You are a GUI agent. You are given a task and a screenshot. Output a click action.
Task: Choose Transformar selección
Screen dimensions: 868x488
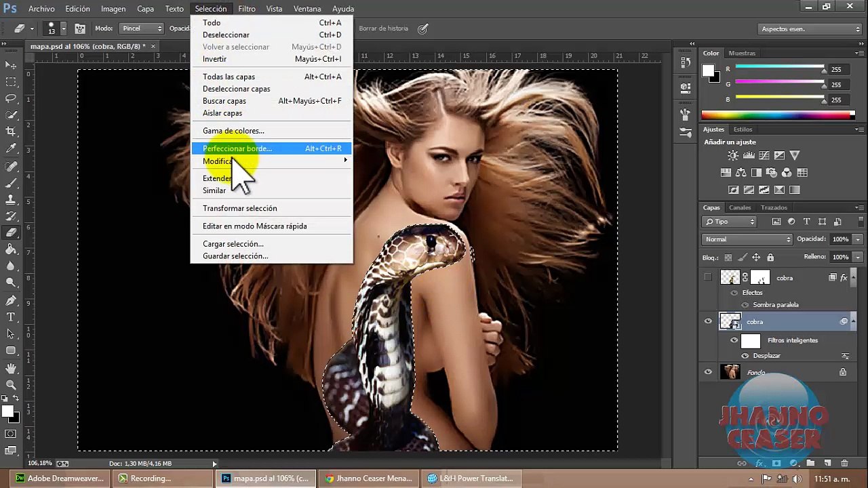pos(271,208)
